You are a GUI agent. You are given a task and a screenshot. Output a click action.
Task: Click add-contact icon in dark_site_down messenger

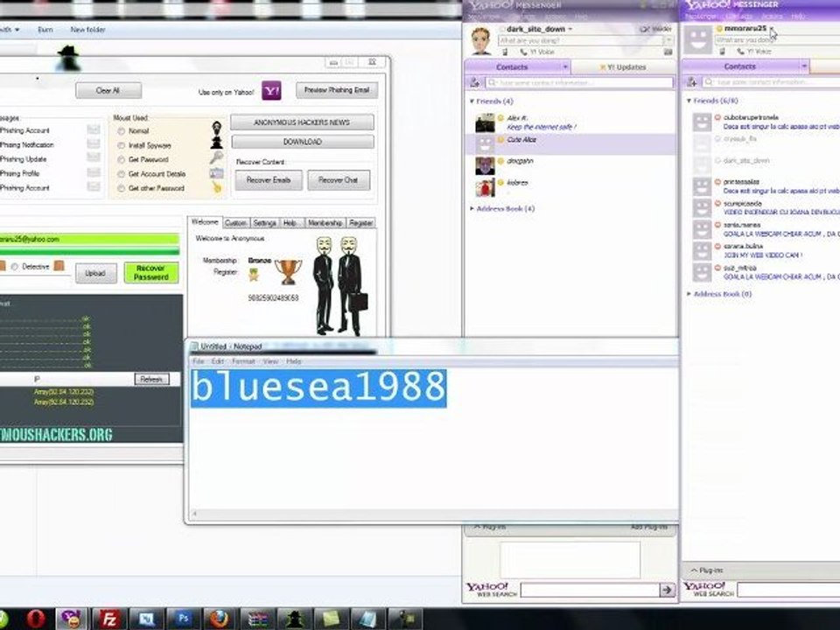474,82
